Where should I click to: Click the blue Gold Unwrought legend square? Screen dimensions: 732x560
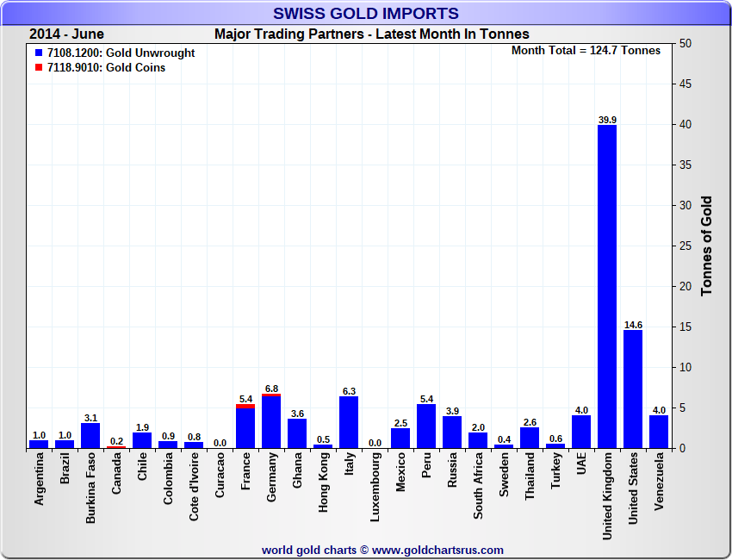coord(37,53)
